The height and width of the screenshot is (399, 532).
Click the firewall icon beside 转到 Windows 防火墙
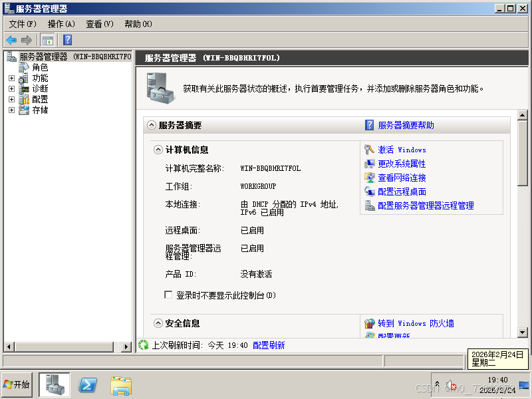[x=369, y=323]
